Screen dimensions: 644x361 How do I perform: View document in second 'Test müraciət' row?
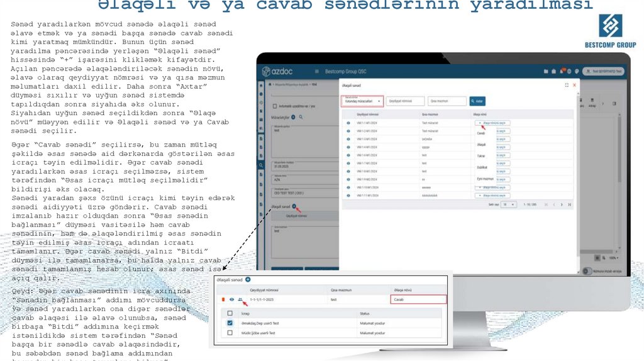click(x=348, y=131)
